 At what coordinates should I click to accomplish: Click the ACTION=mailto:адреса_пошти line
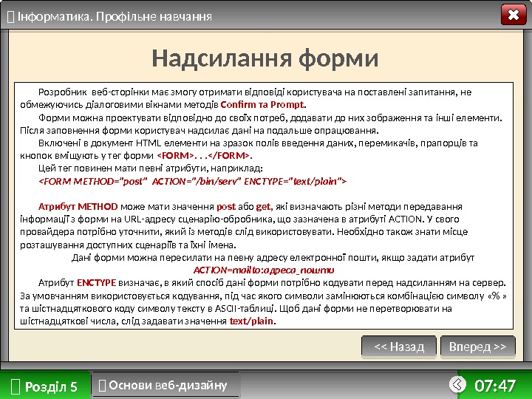tap(264, 270)
